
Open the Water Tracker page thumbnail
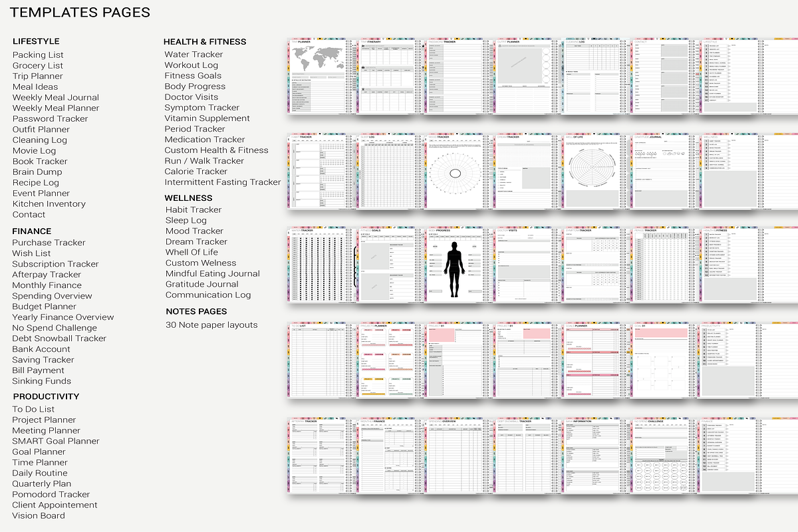point(320,265)
